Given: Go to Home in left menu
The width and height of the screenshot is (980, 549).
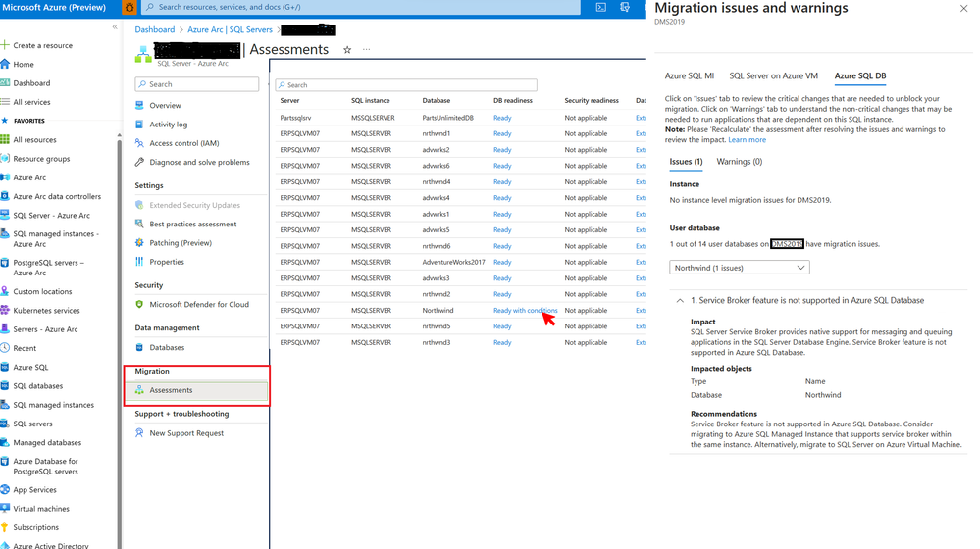Looking at the screenshot, I should coord(24,65).
